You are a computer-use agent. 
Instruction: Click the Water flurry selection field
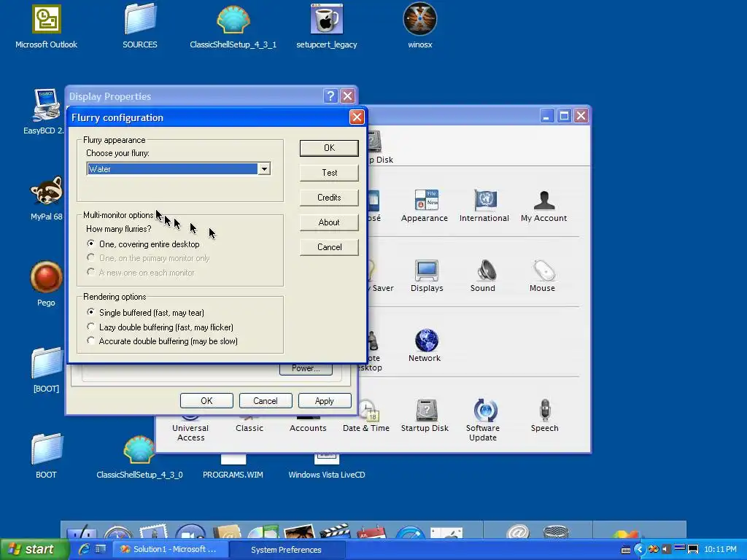pos(172,169)
